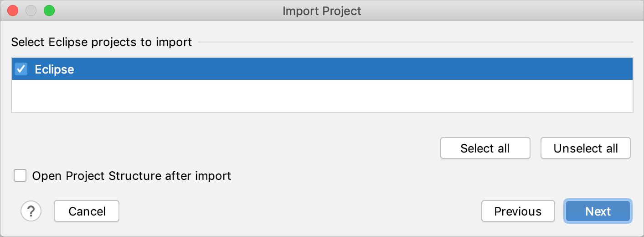Uncheck the Eclipse project checkbox

point(21,69)
